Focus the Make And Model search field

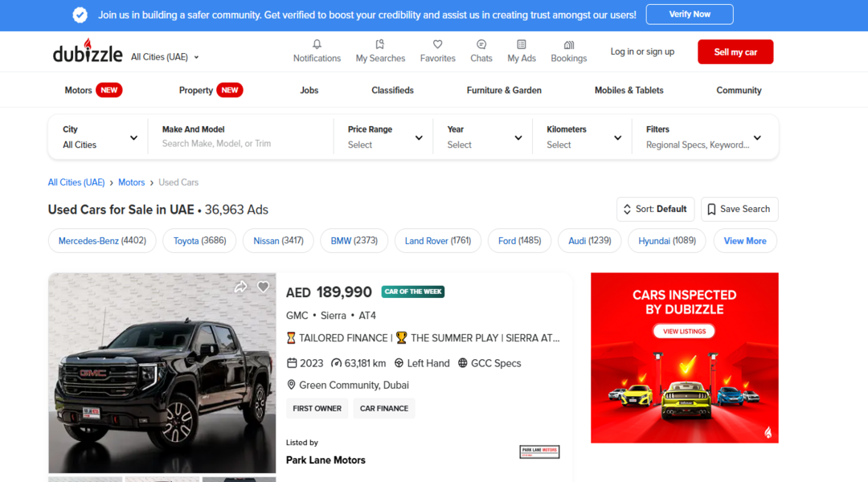241,137
